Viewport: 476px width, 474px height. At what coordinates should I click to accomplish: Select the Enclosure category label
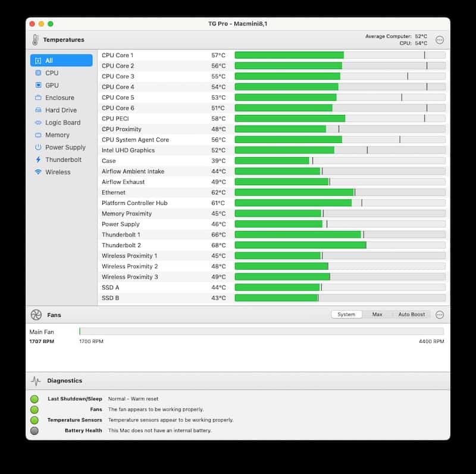click(x=60, y=98)
